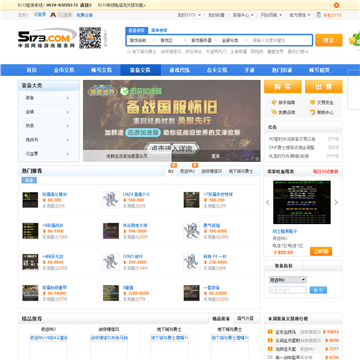The height and width of the screenshot is (360, 360).
Task: Click the orange 搜索 search button
Action: point(329,40)
